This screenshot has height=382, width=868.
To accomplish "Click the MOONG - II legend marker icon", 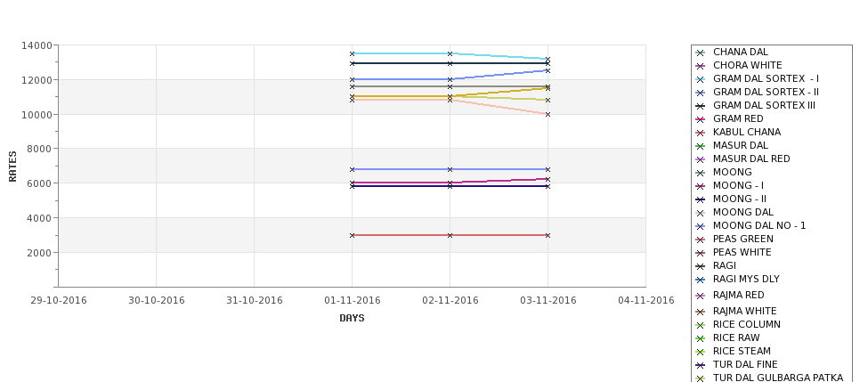I will tap(701, 199).
